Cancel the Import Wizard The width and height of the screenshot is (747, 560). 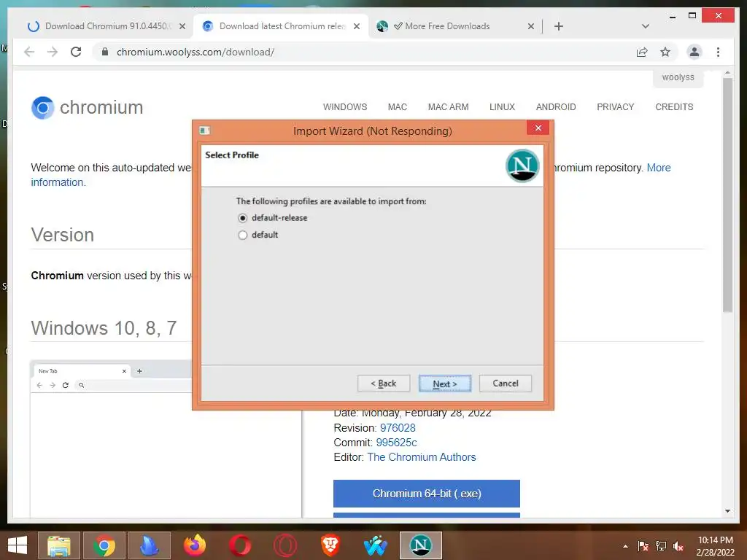pyautogui.click(x=505, y=384)
